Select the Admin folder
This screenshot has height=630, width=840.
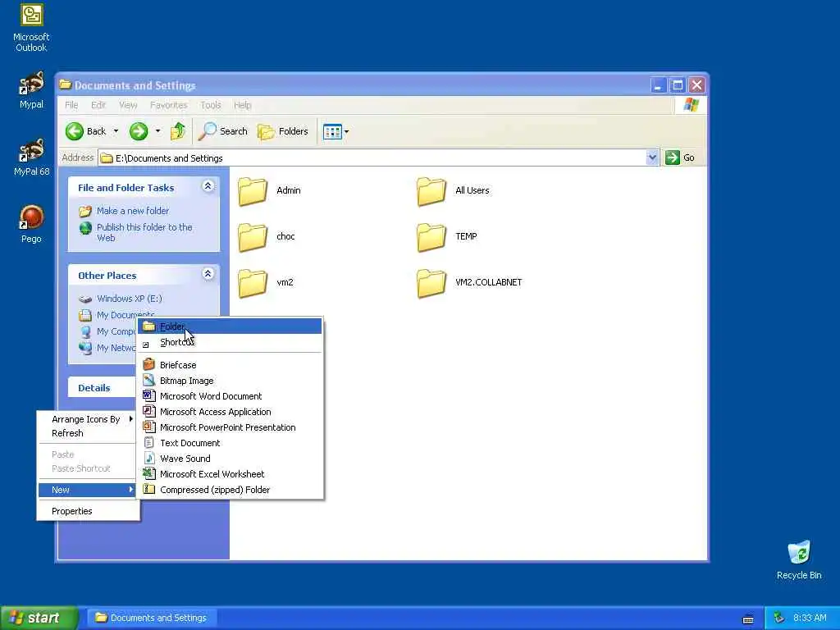click(x=269, y=190)
